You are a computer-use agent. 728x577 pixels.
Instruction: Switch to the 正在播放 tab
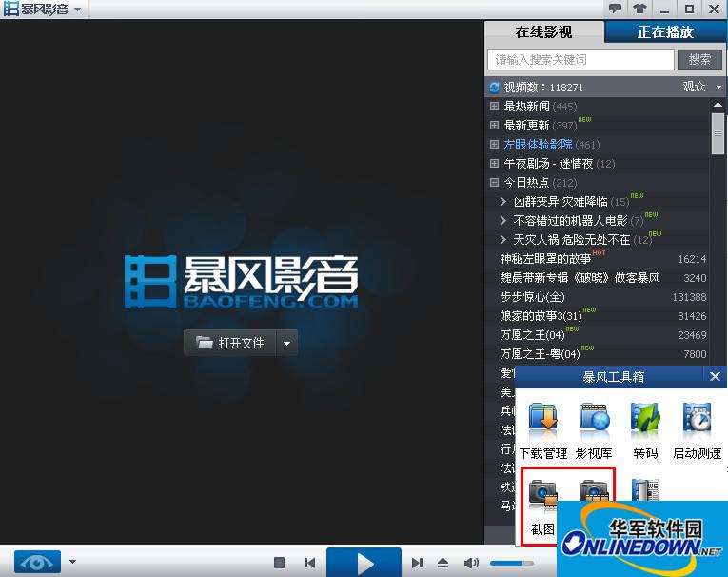[x=665, y=32]
